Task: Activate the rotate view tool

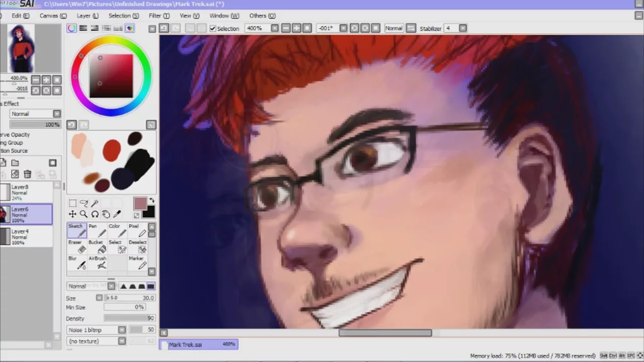Action: (x=95, y=214)
